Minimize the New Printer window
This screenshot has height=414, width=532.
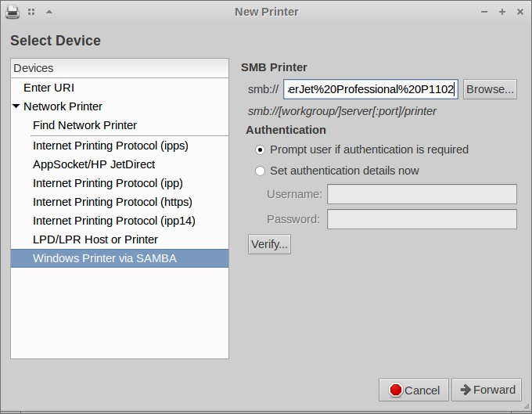click(x=485, y=12)
